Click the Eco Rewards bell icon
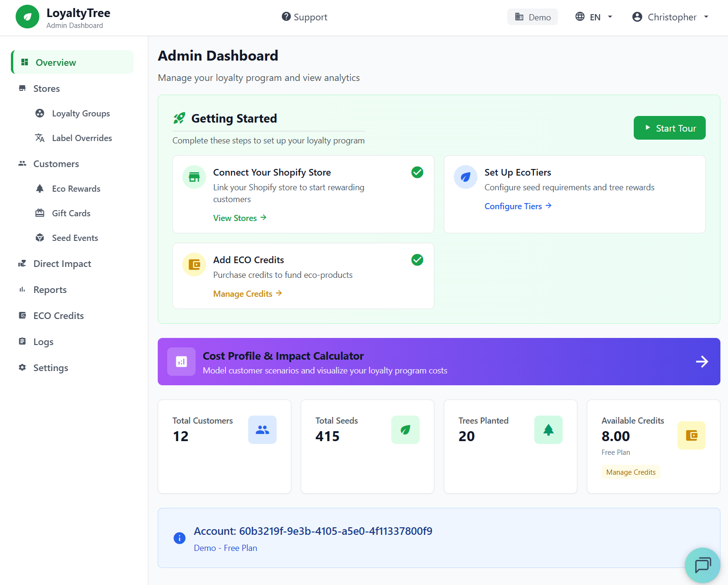728x585 pixels. pos(40,188)
